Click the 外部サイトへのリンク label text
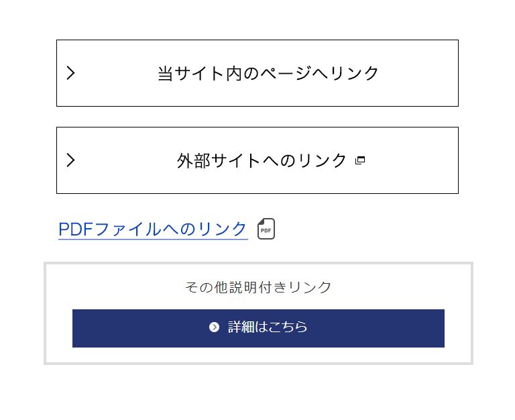The width and height of the screenshot is (515, 420). pos(262,161)
